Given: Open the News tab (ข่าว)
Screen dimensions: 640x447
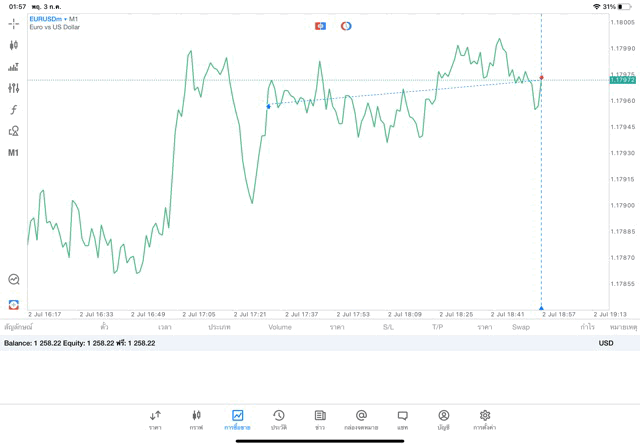Looking at the screenshot, I should tap(320, 420).
